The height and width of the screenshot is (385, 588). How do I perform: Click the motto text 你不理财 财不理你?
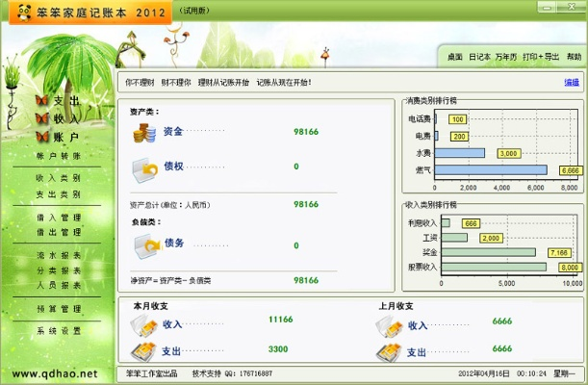point(158,82)
